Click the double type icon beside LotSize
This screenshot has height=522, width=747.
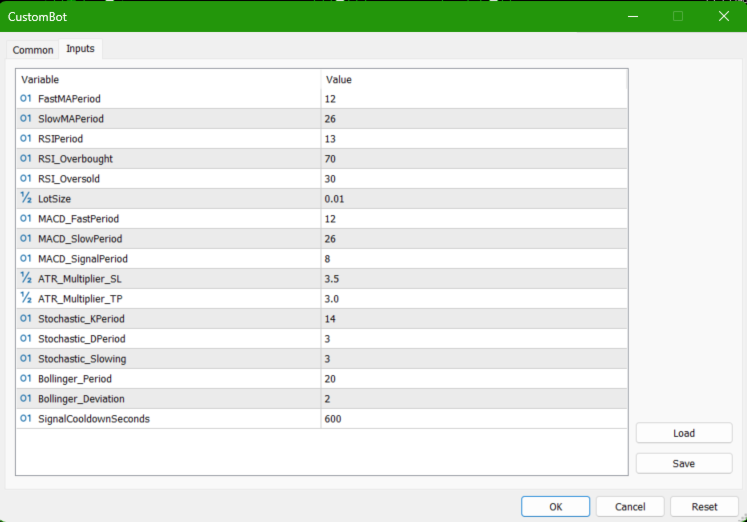[26, 198]
